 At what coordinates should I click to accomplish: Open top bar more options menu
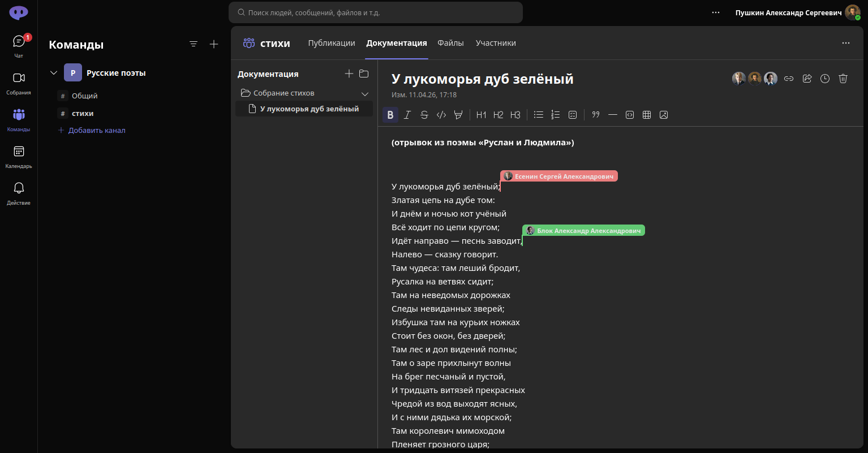click(x=716, y=12)
